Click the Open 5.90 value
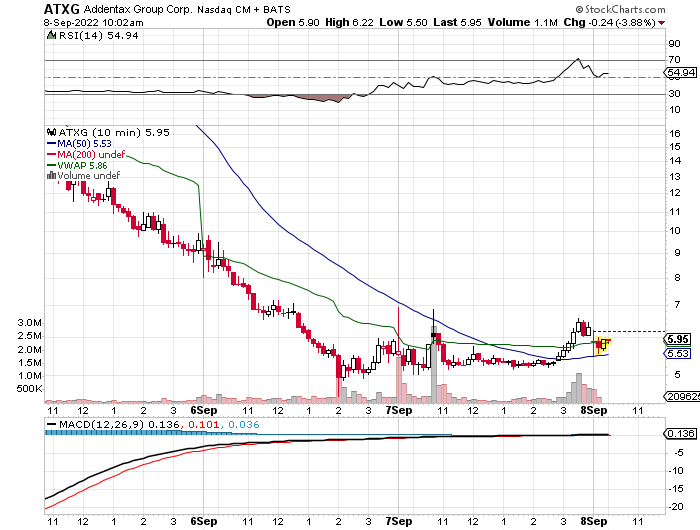This screenshot has height=530, width=700. pos(293,22)
